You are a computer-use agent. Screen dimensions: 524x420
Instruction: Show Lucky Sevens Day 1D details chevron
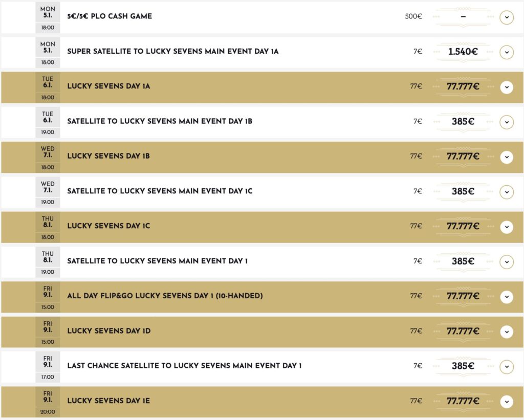(506, 331)
